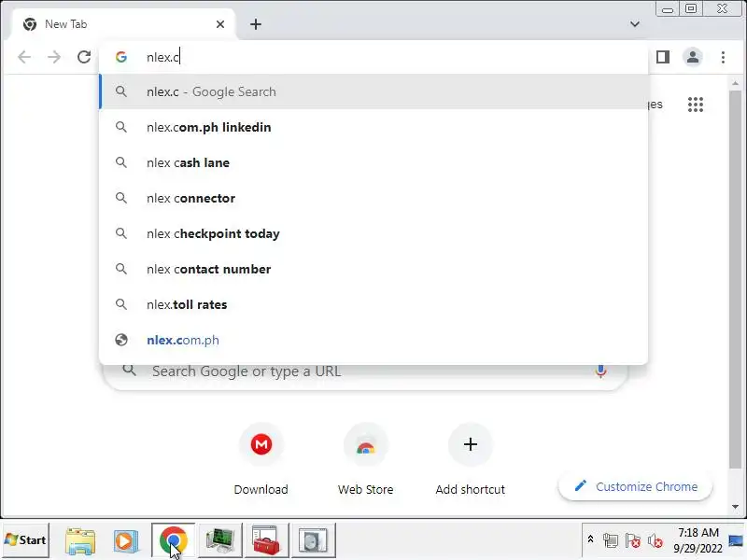Click the voice search microphone icon
Viewport: 747px width, 560px height.
click(600, 371)
